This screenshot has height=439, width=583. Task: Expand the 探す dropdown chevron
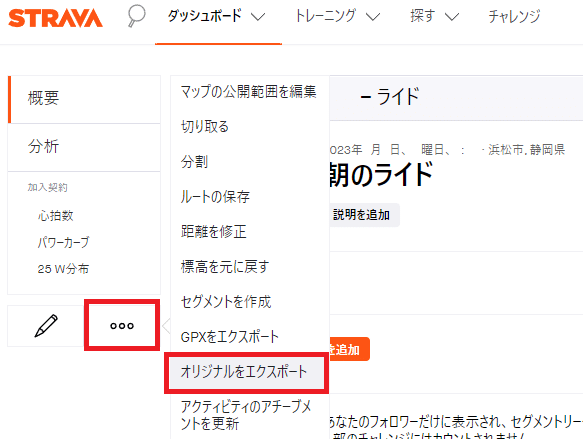[452, 17]
